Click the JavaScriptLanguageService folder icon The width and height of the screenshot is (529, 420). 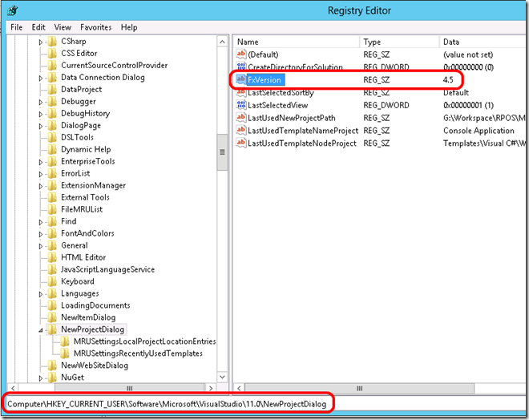(x=52, y=269)
